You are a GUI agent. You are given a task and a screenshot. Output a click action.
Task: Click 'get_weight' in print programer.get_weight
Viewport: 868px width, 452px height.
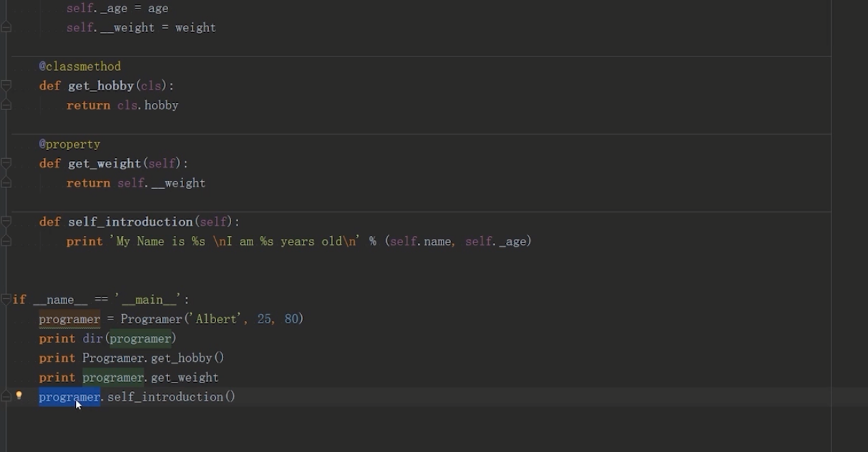point(185,378)
